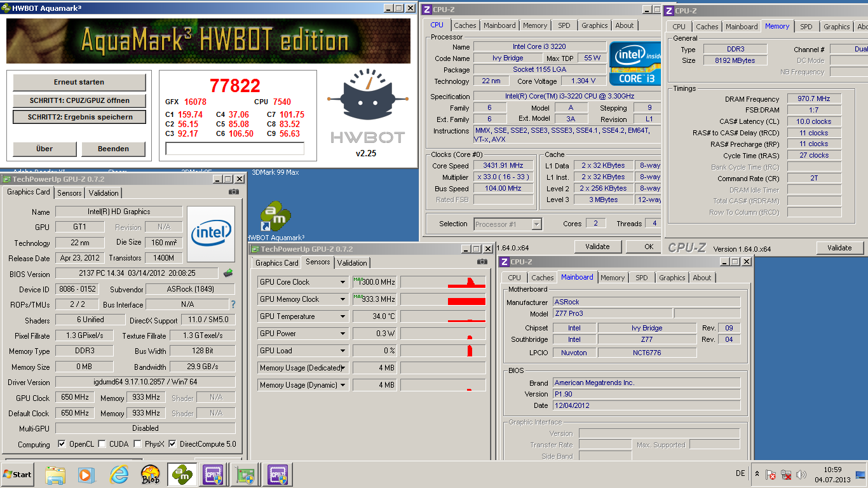Click the Über button

click(x=44, y=149)
